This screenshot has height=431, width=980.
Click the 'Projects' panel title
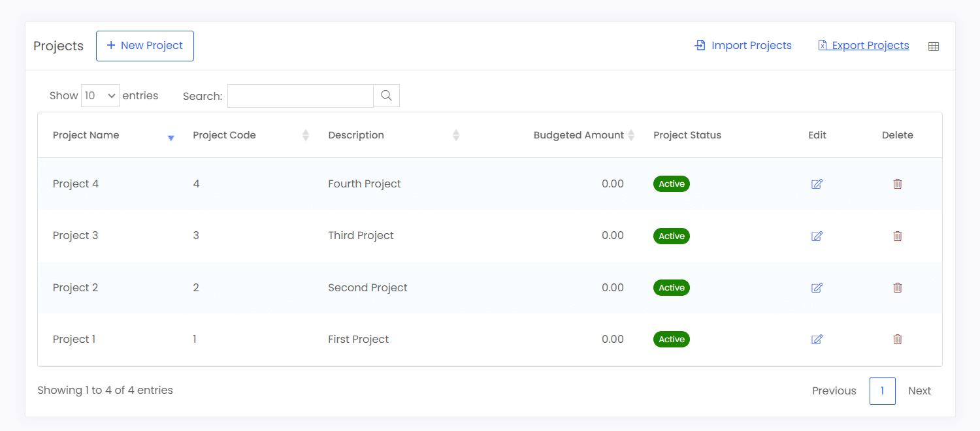click(x=59, y=46)
